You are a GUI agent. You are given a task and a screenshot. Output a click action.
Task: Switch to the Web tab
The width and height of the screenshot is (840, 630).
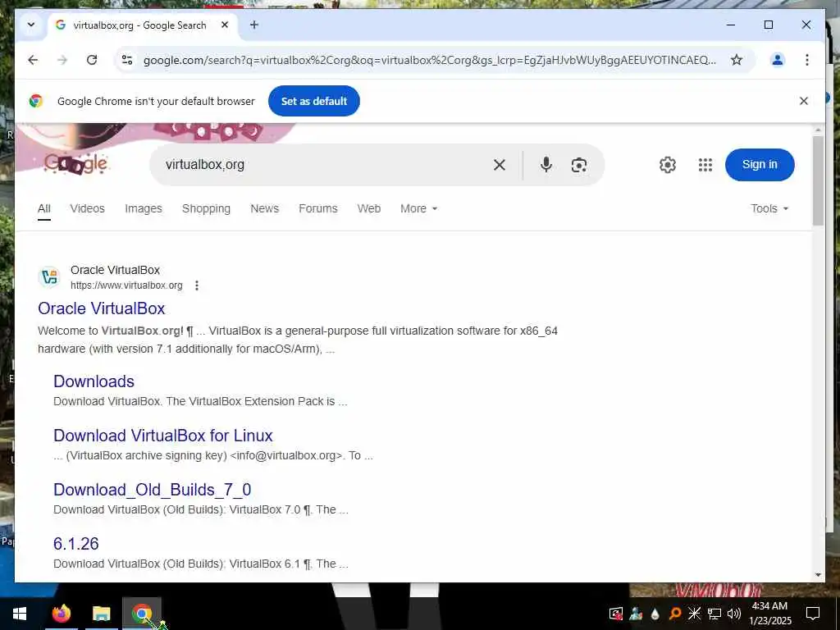(369, 208)
